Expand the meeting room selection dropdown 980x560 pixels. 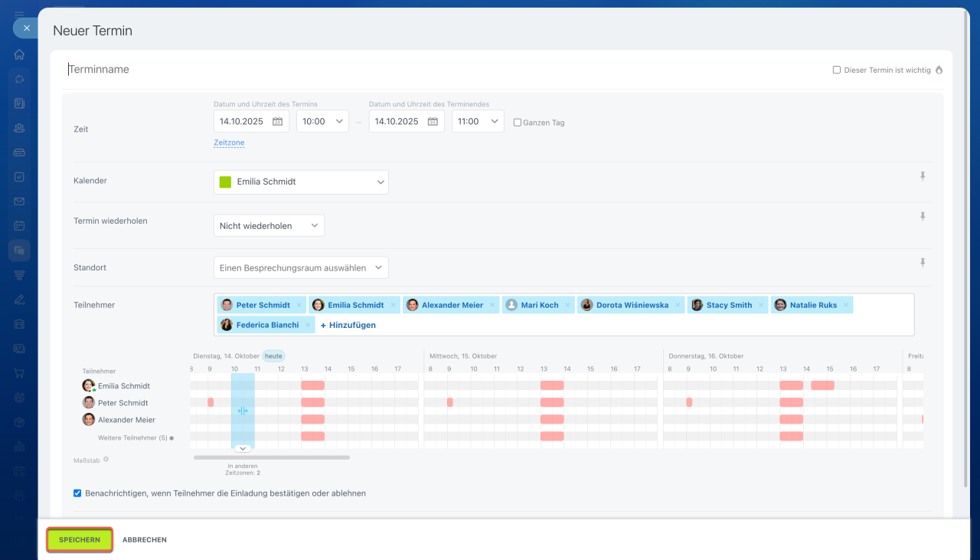(x=301, y=268)
